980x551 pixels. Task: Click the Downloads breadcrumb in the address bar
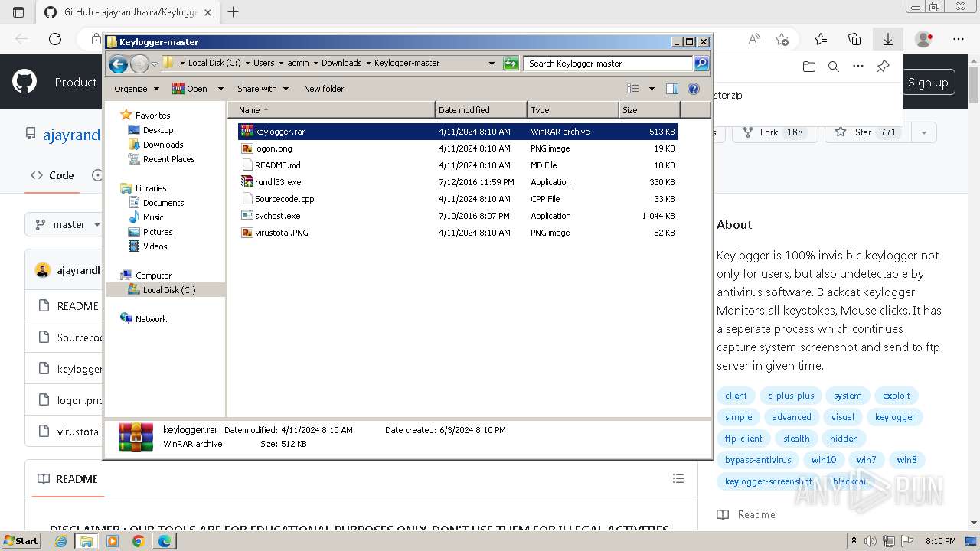(x=341, y=64)
